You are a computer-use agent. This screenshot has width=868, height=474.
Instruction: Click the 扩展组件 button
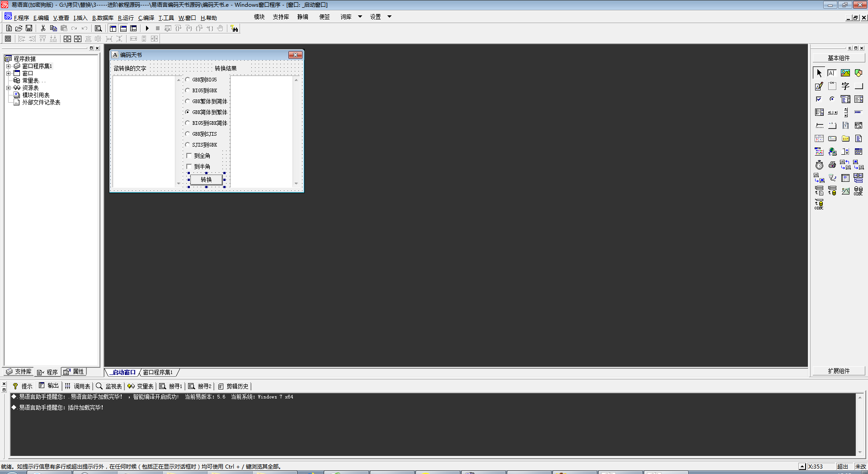(x=839, y=371)
